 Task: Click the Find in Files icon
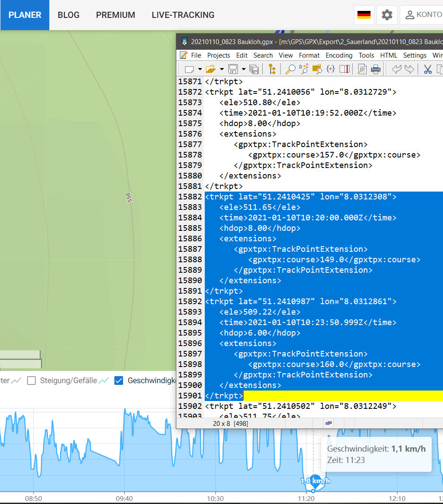click(317, 69)
